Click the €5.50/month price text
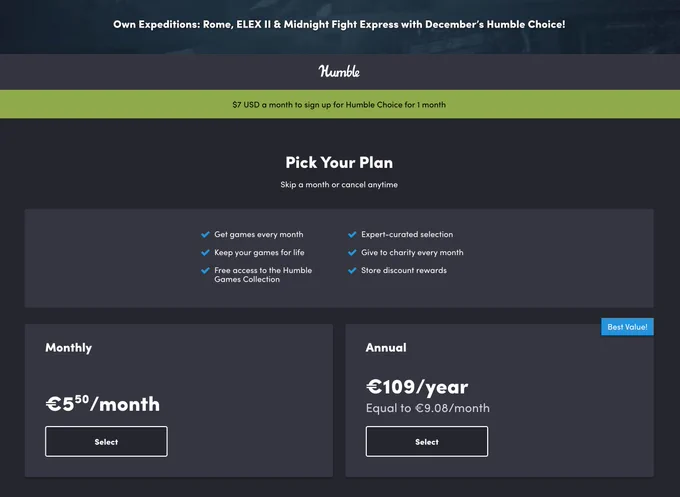This screenshot has width=680, height=497. [103, 404]
